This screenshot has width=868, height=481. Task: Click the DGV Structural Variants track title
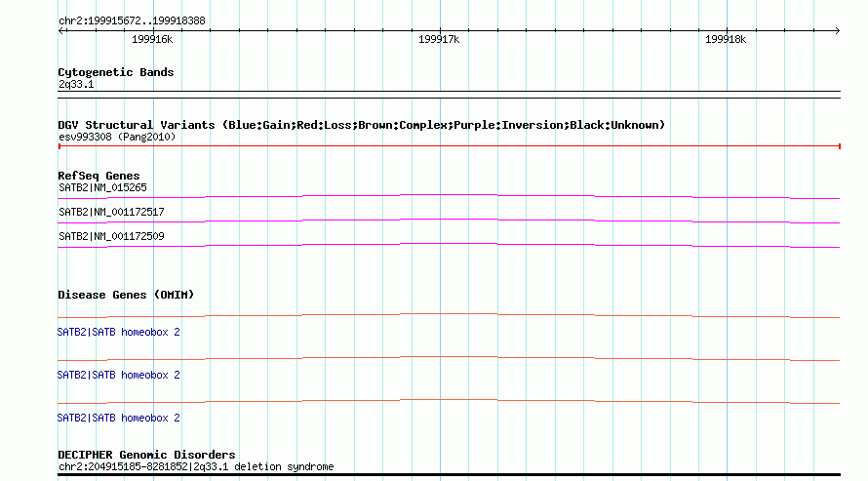pyautogui.click(x=362, y=125)
